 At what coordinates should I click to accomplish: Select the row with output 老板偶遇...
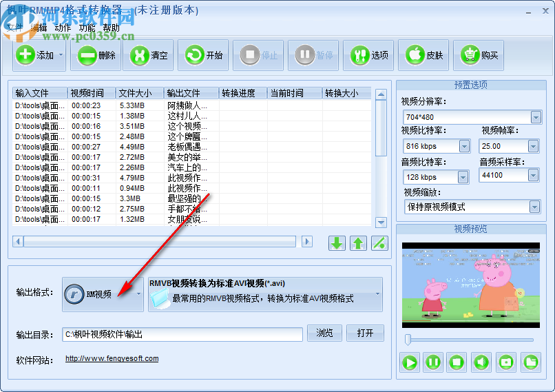192,147
